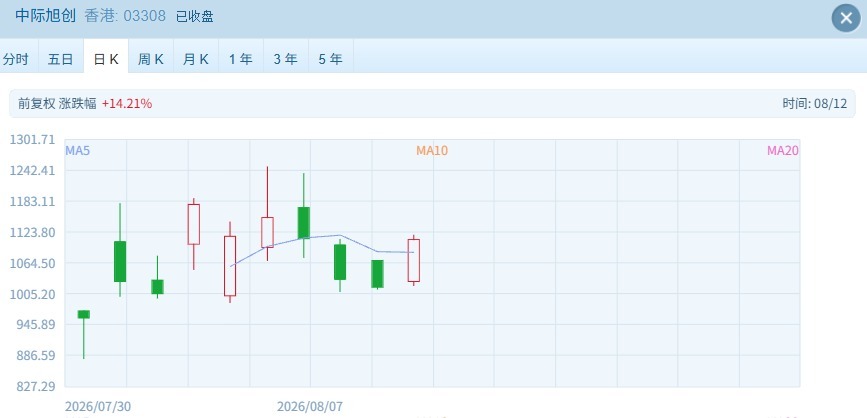Click the 2026/07/30 date axis label
The height and width of the screenshot is (418, 867).
[98, 407]
